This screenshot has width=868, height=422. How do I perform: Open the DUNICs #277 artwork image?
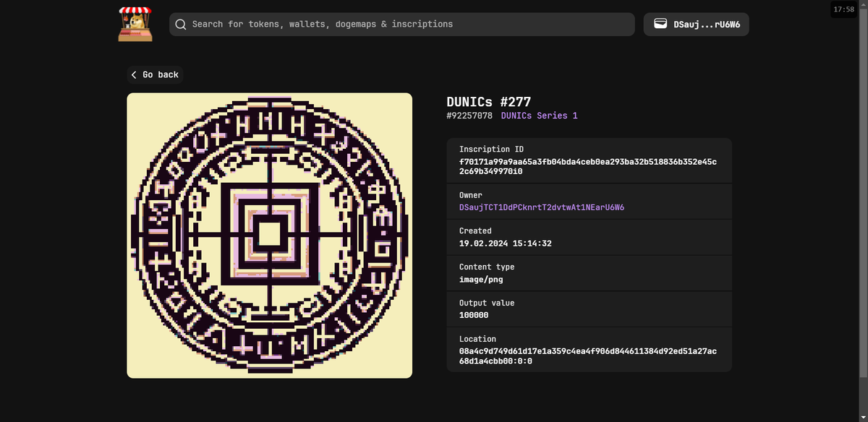[269, 235]
